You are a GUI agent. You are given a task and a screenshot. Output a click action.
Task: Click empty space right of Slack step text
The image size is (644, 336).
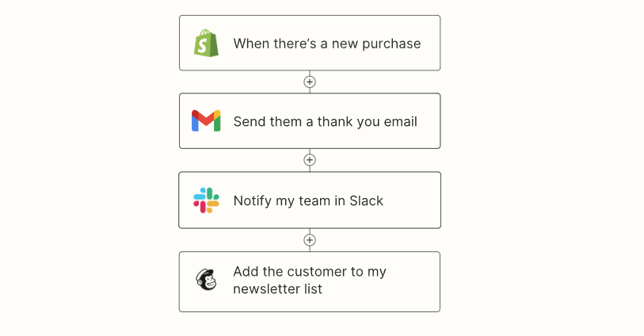tap(410, 200)
